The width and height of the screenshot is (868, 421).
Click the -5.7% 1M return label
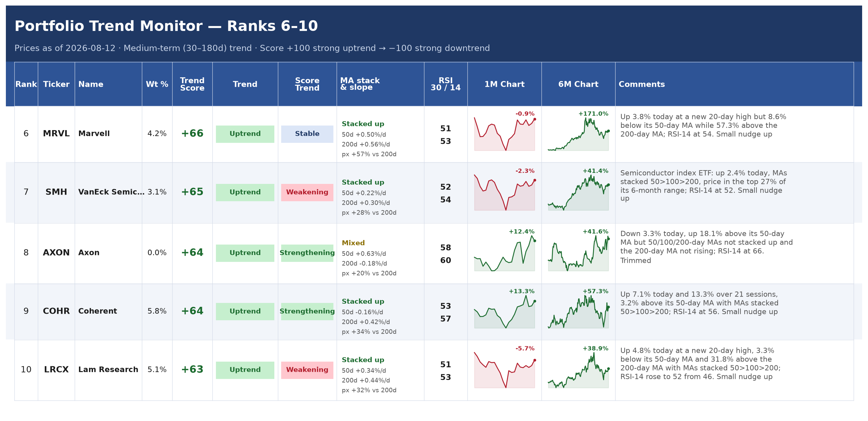[525, 349]
